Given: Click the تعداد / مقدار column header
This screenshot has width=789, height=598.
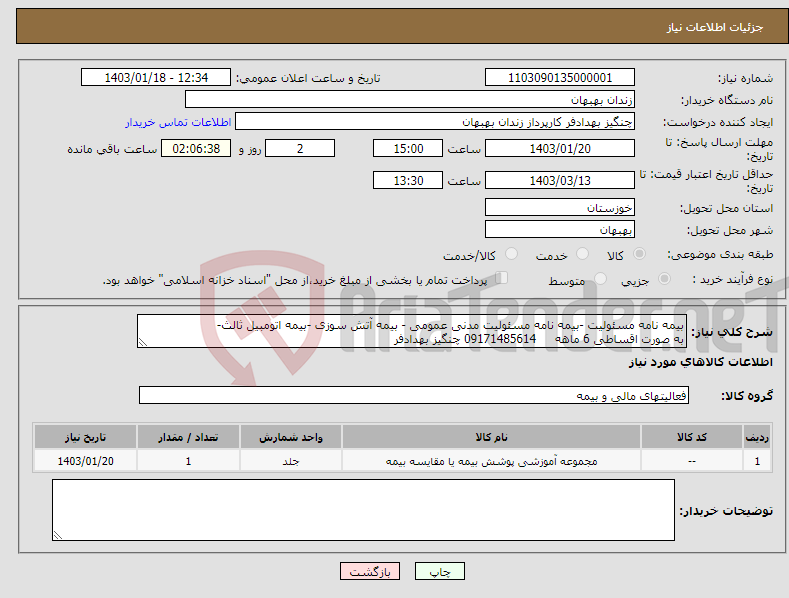Looking at the screenshot, I should click(188, 437).
